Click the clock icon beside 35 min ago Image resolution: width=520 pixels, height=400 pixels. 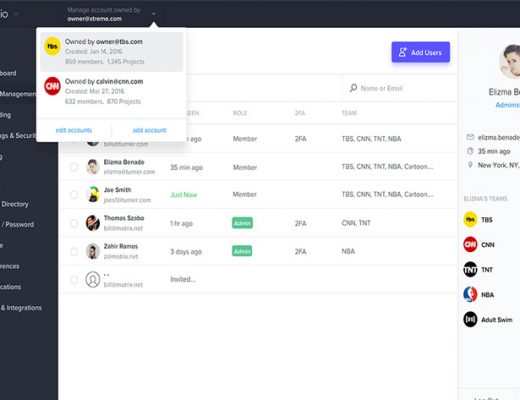pyautogui.click(x=470, y=151)
